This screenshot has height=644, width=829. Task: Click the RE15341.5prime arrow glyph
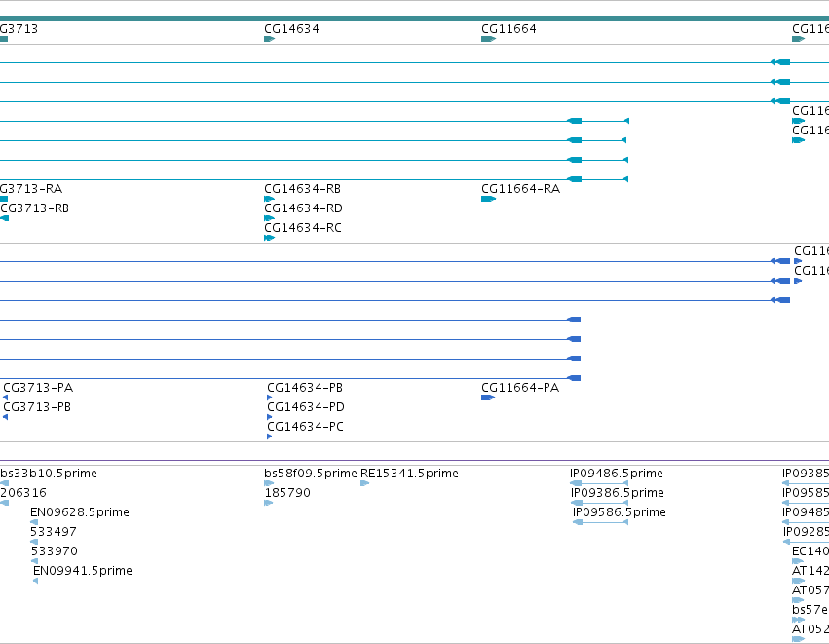pos(364,483)
